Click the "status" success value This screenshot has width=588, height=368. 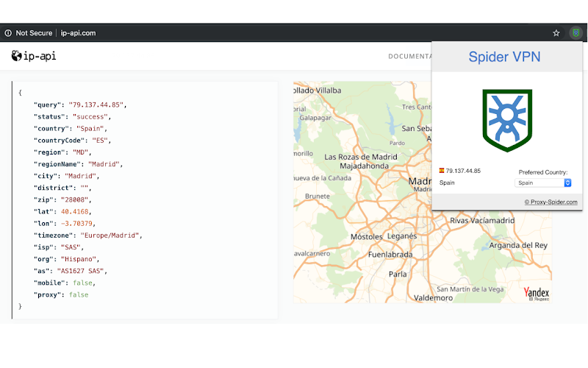point(90,117)
